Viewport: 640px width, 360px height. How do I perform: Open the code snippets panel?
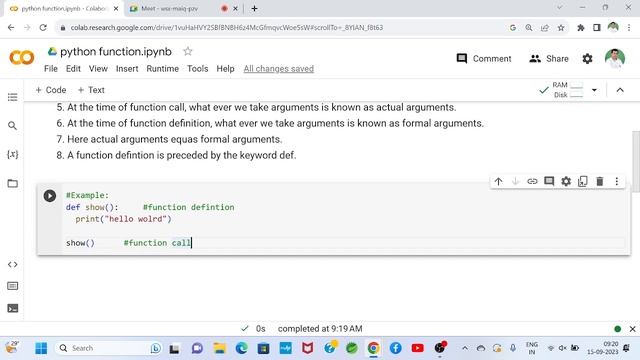point(13,264)
